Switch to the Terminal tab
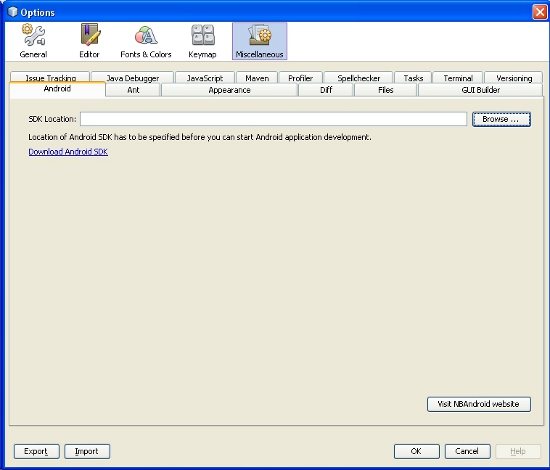Viewport: 550px width, 470px height. click(458, 77)
